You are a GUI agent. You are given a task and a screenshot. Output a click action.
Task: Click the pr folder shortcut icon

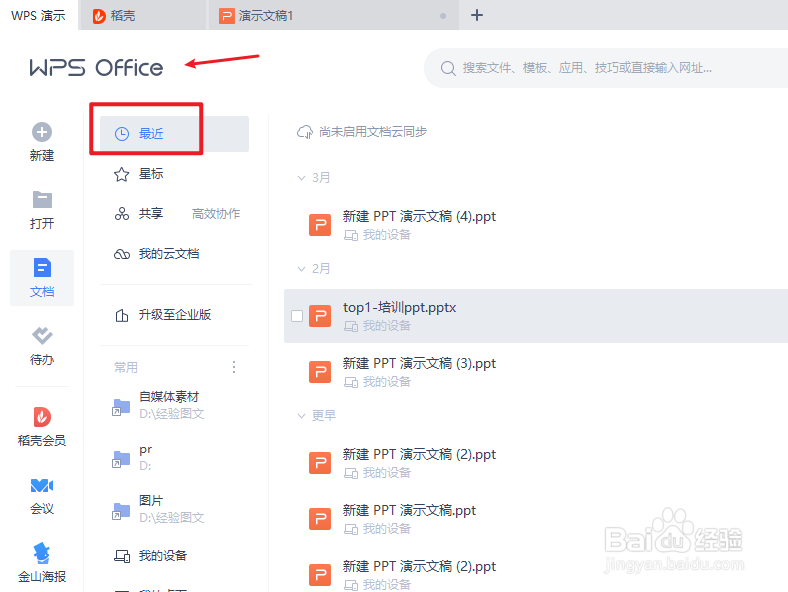click(x=121, y=459)
